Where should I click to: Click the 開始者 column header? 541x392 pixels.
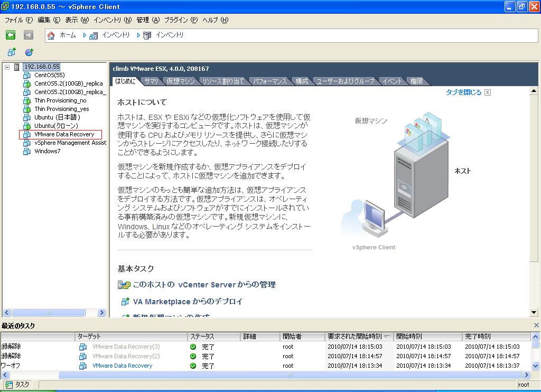302,337
